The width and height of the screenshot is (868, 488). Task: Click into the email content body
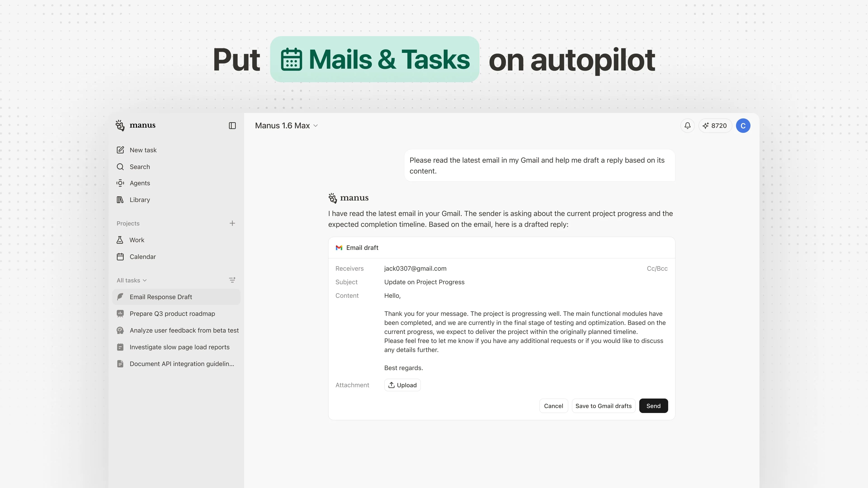pyautogui.click(x=525, y=332)
